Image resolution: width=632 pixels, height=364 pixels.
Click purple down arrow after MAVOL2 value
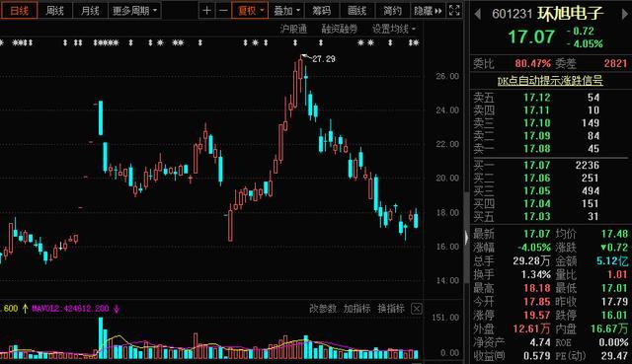(117, 309)
